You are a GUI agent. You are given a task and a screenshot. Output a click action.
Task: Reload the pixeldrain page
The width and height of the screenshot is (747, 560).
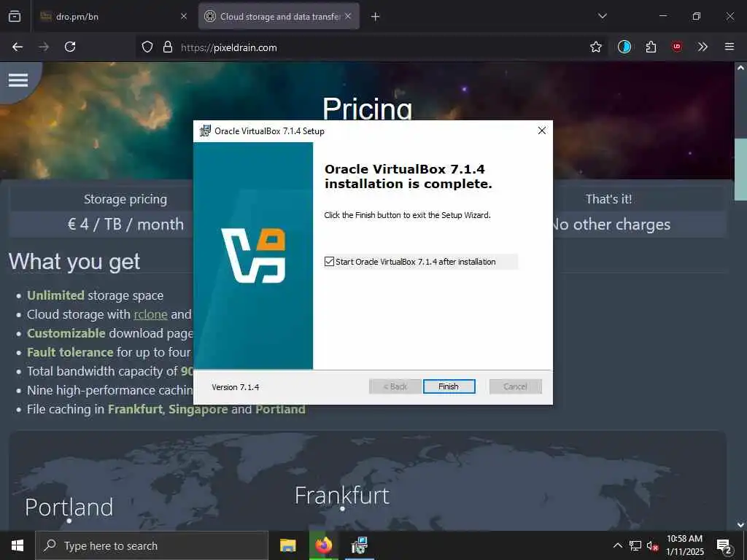(x=70, y=47)
